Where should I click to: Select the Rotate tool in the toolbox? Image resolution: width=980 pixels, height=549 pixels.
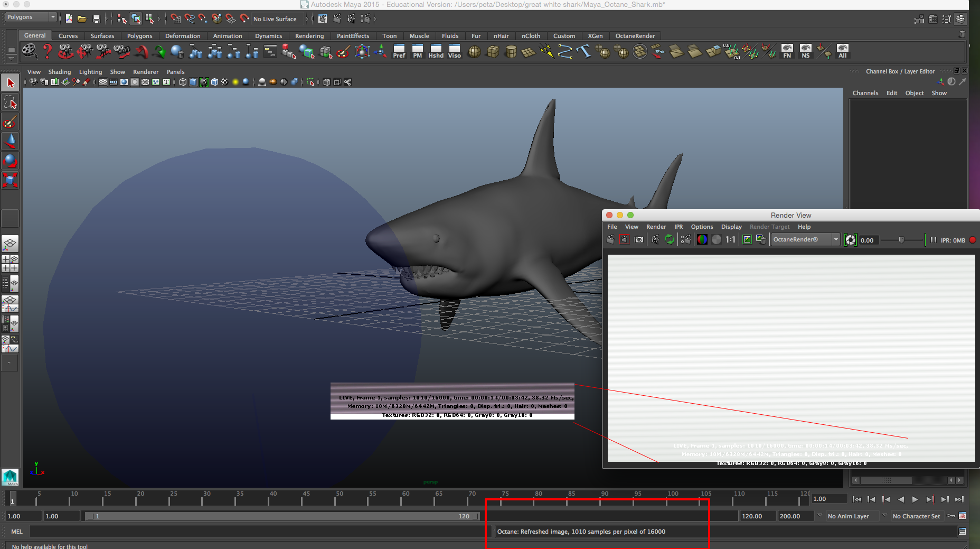[11, 161]
